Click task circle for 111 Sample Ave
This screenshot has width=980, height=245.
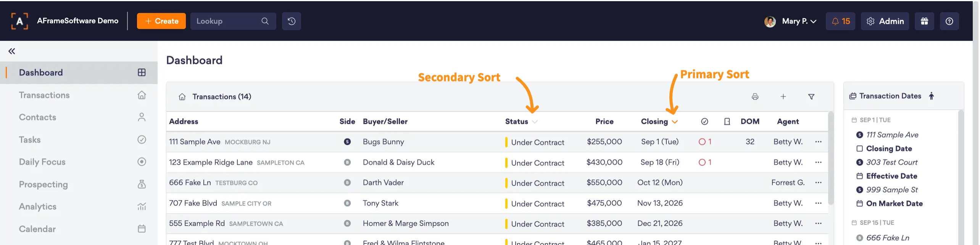coord(702,142)
